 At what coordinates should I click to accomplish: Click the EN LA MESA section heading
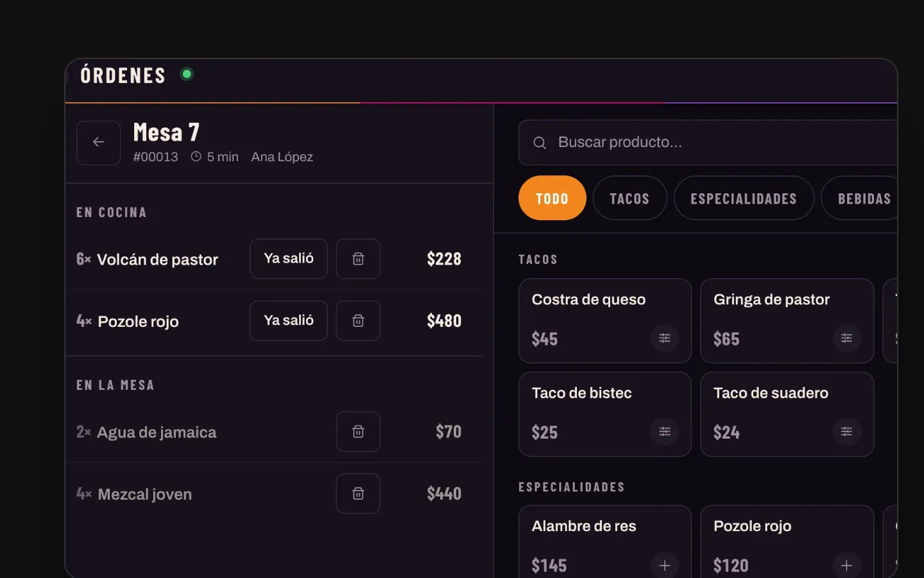(116, 385)
